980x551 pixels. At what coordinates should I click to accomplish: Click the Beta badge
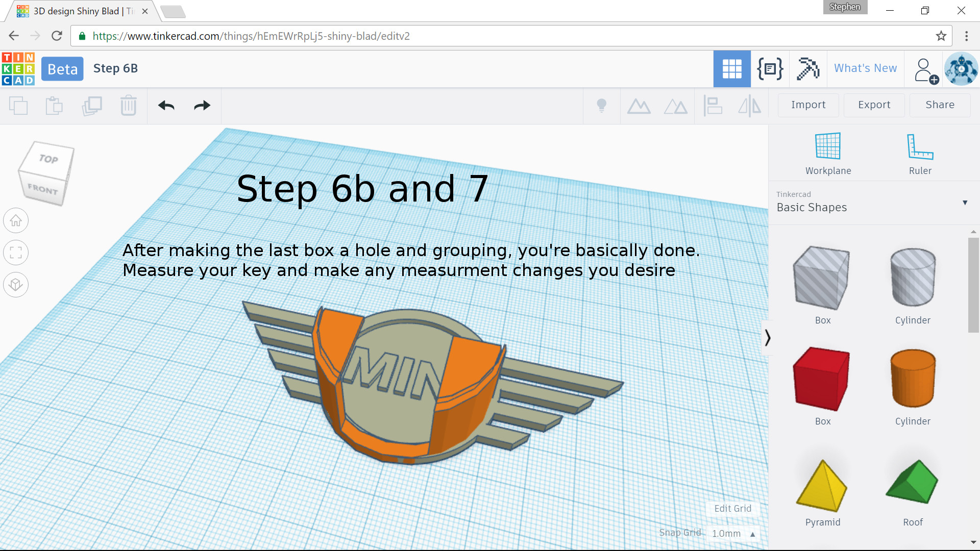(62, 69)
